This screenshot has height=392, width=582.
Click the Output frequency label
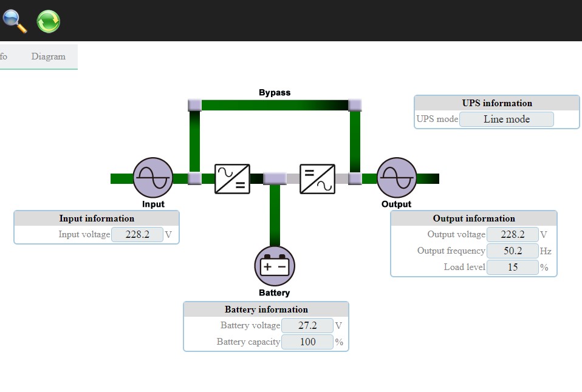[451, 251]
